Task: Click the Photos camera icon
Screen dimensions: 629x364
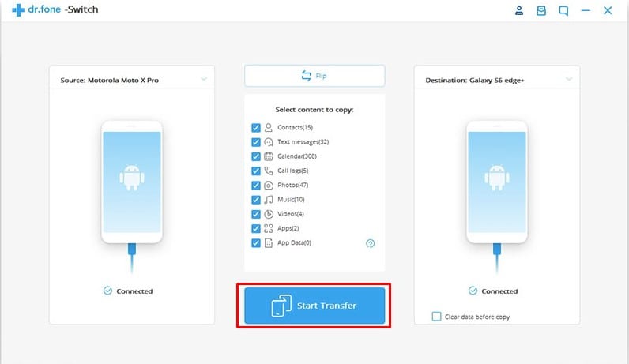Action: (269, 186)
